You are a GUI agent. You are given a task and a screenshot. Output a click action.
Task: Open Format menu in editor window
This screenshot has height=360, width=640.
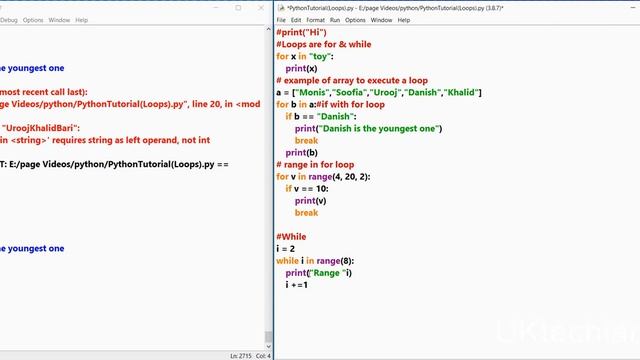[x=315, y=20]
